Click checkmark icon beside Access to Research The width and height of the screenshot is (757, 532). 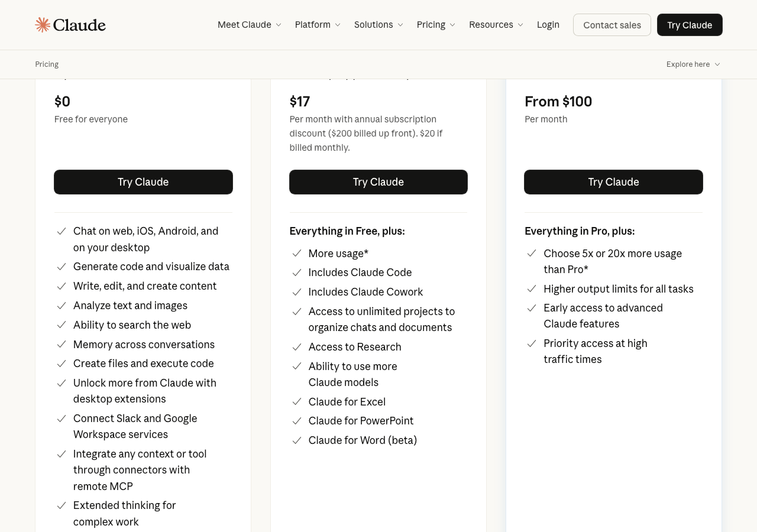(297, 347)
